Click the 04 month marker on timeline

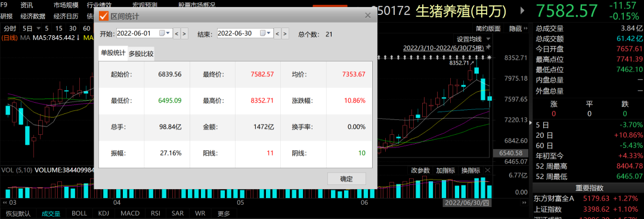[x=117, y=203]
